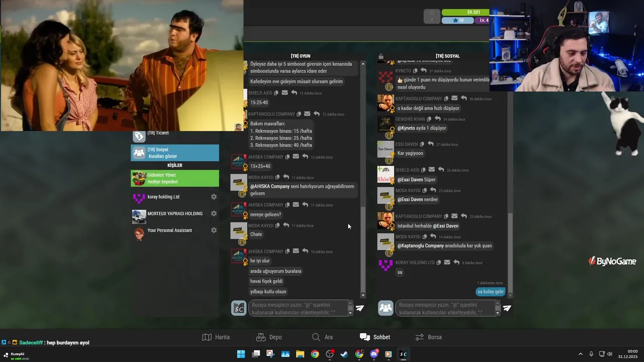This screenshot has width=644, height=362.
Task: Open the Depo tab
Action: click(269, 337)
